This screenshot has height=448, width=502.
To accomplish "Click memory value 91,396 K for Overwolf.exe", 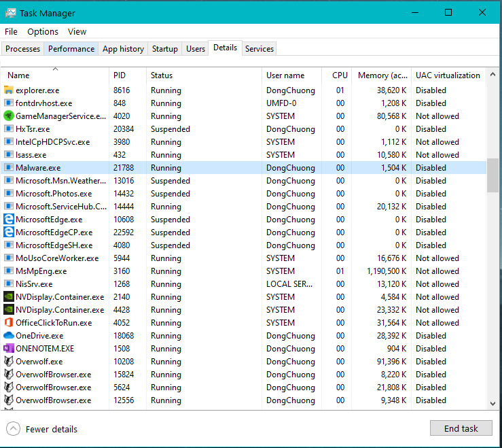I will coord(391,362).
